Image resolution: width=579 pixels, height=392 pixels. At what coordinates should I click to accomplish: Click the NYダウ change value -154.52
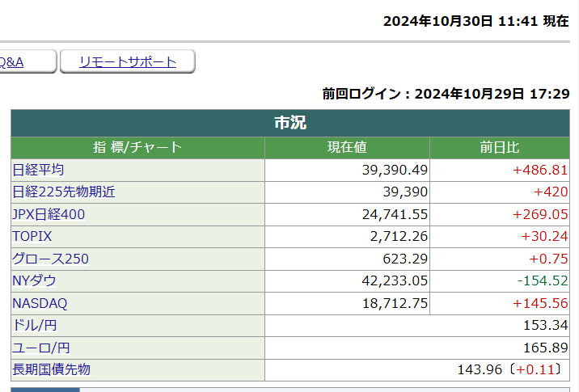coord(543,280)
